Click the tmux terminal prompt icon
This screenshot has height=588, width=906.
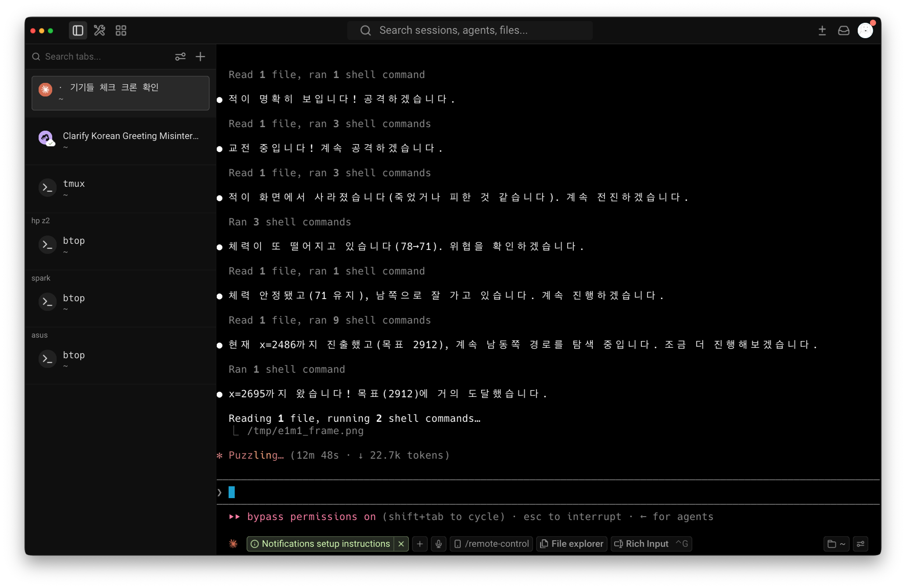[x=47, y=188]
